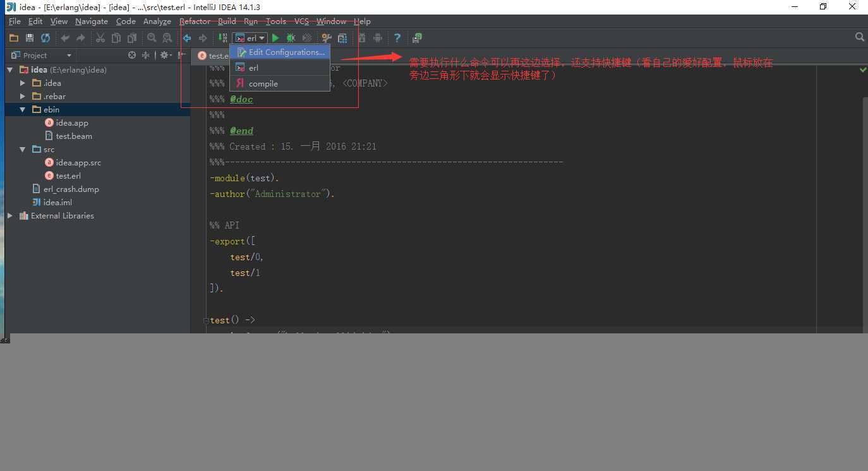
Task: Click Save All floppy disk icon
Action: tap(29, 38)
